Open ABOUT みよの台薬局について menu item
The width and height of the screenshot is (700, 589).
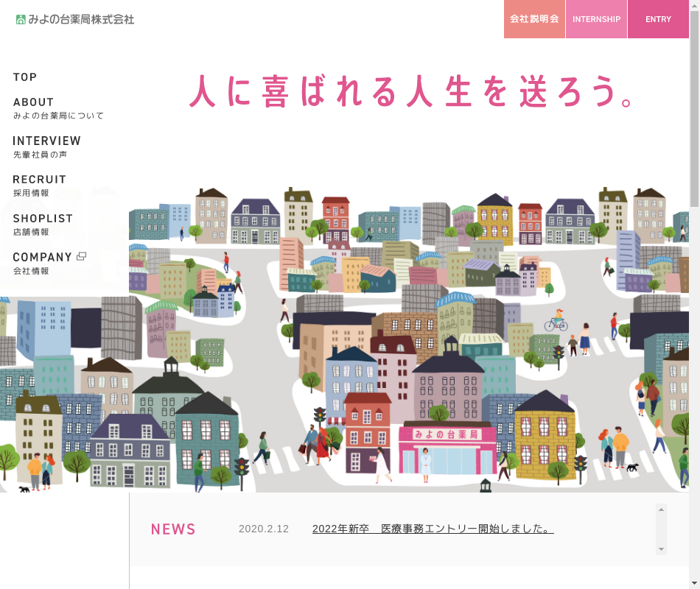58,108
